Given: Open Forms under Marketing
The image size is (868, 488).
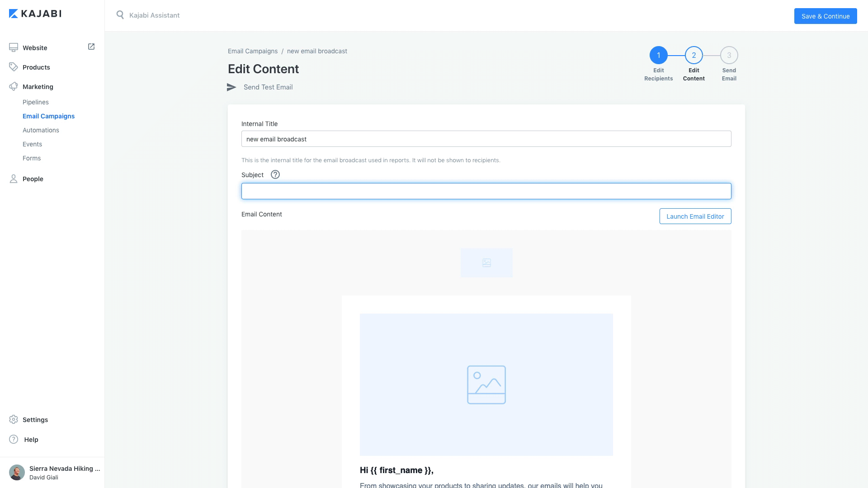Looking at the screenshot, I should pyautogui.click(x=32, y=158).
